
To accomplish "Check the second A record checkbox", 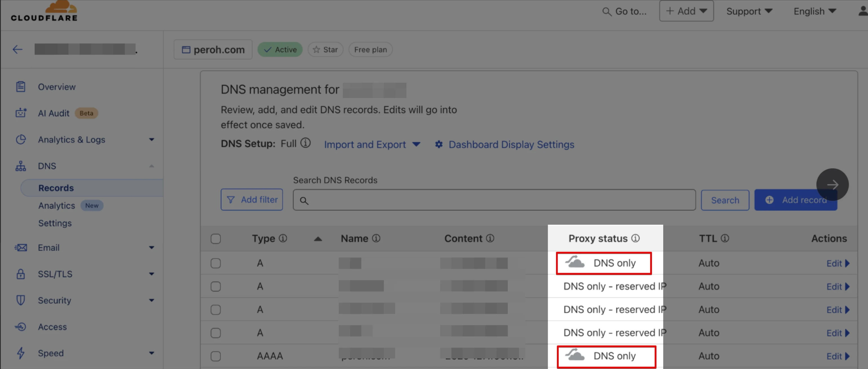I will tap(216, 286).
